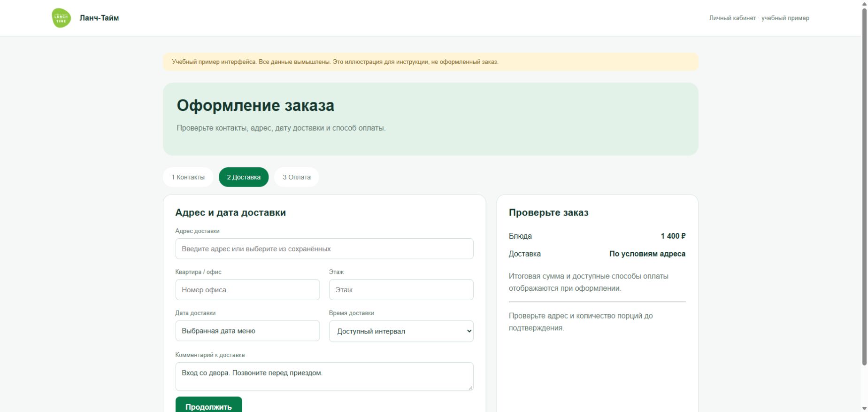Click the Квартира / офис field
868x412 pixels.
(247, 290)
